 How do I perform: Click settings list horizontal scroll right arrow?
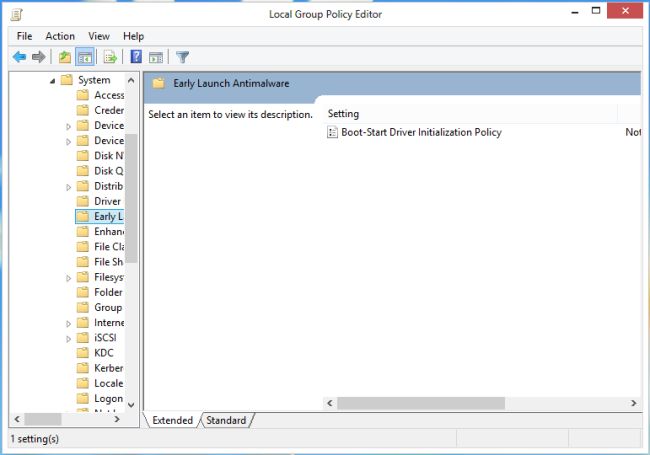[x=633, y=403]
